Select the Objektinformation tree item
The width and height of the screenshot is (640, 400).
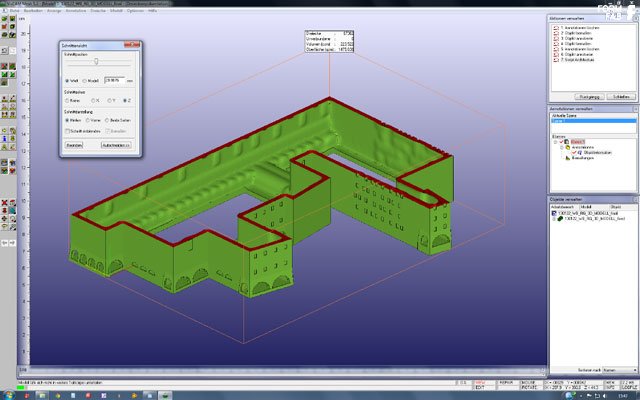click(598, 152)
